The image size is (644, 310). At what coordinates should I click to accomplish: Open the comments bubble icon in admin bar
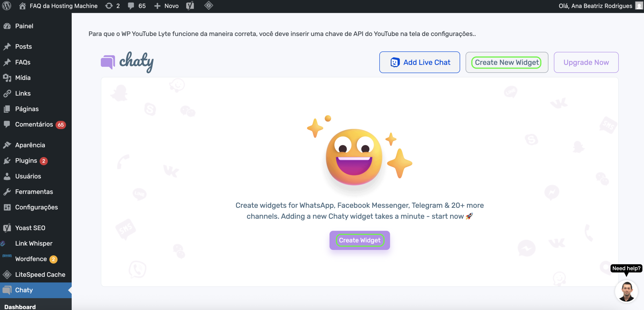coord(131,6)
